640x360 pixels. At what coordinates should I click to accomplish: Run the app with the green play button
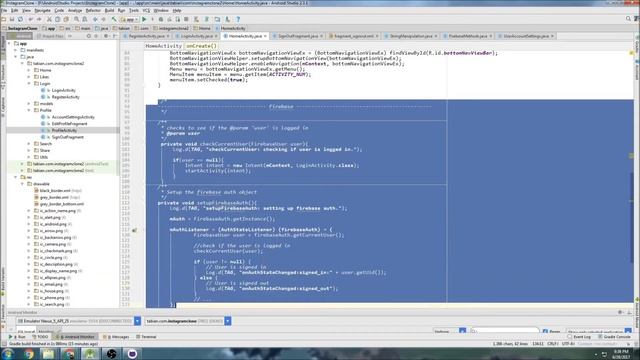[x=144, y=19]
